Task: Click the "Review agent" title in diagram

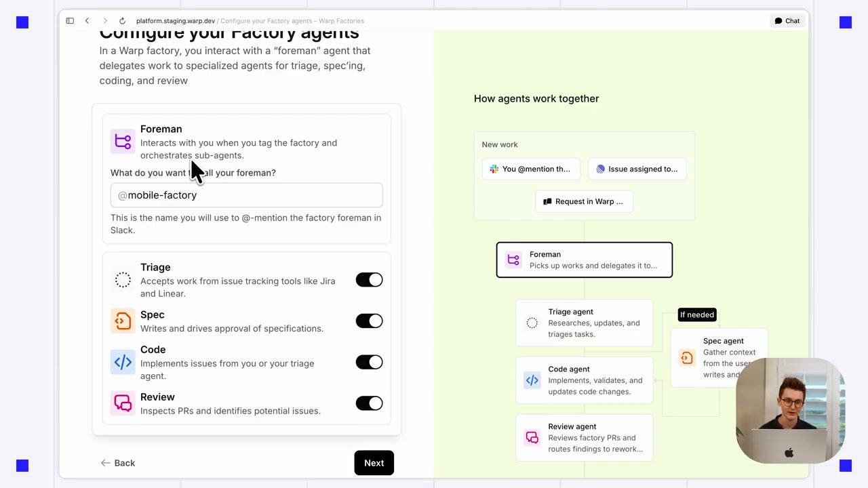Action: click(x=572, y=426)
